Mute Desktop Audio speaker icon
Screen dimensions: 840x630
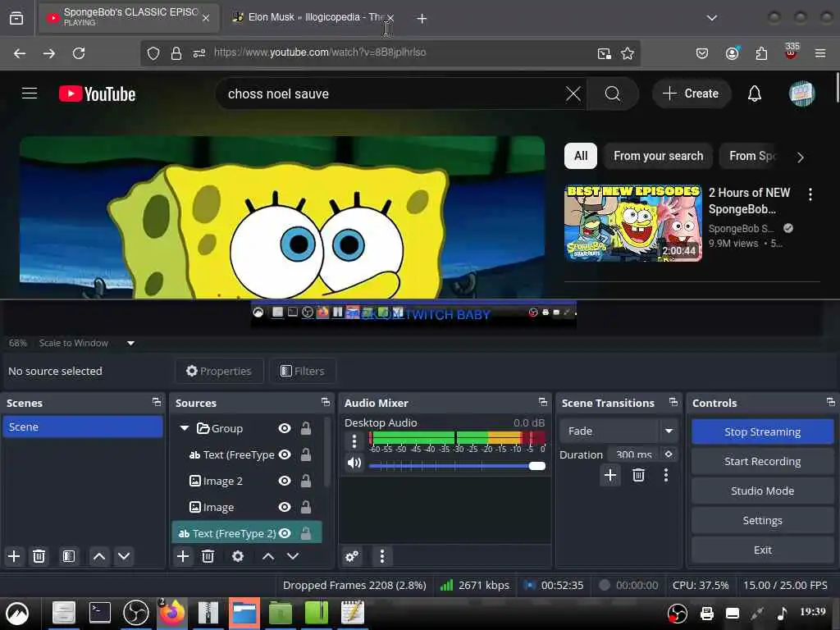(x=354, y=463)
